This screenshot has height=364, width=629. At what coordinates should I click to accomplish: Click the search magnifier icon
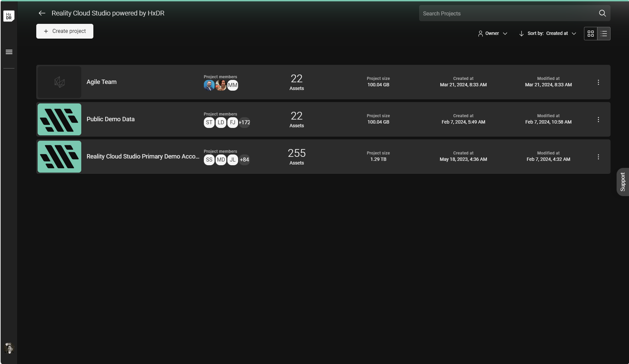tap(602, 13)
